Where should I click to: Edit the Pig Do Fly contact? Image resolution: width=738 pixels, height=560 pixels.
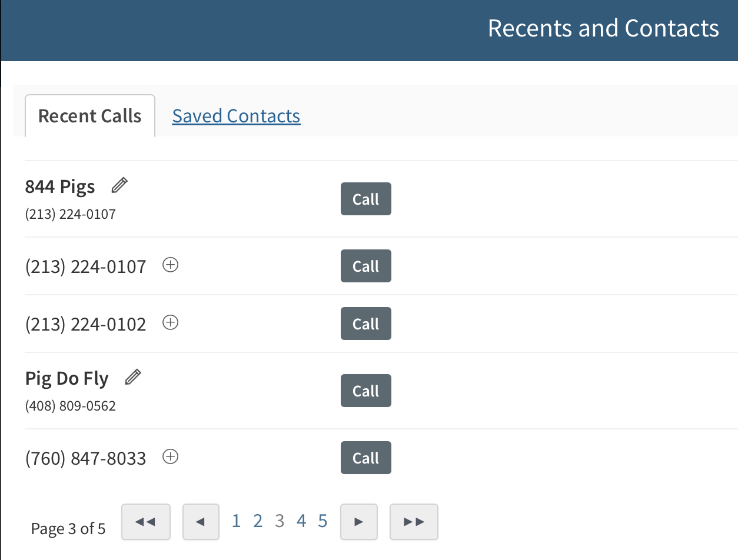tap(134, 377)
